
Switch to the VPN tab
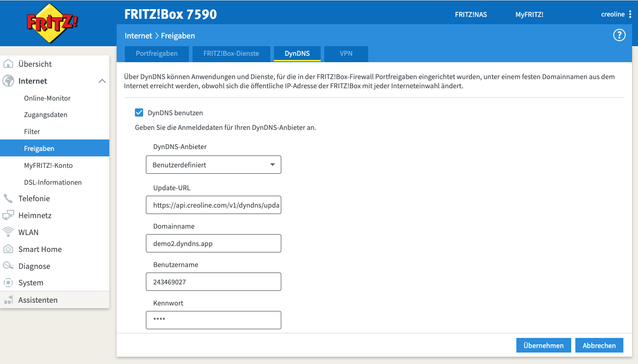[346, 54]
